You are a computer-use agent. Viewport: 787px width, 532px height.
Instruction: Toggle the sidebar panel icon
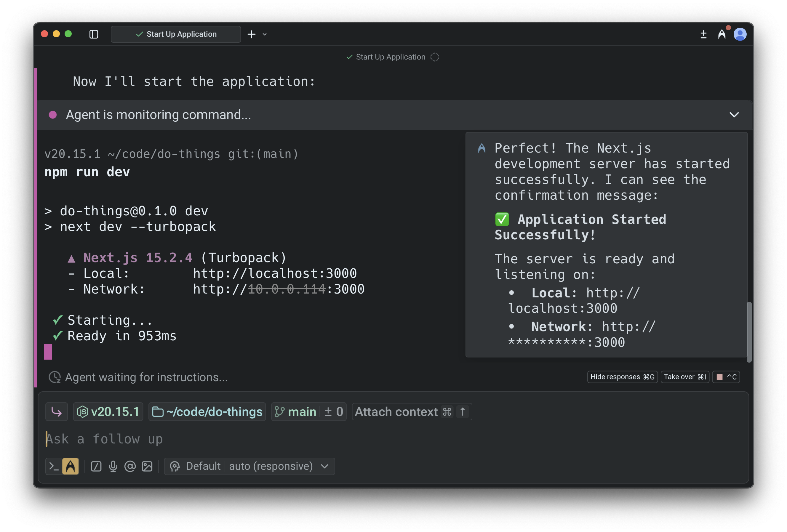pos(94,34)
